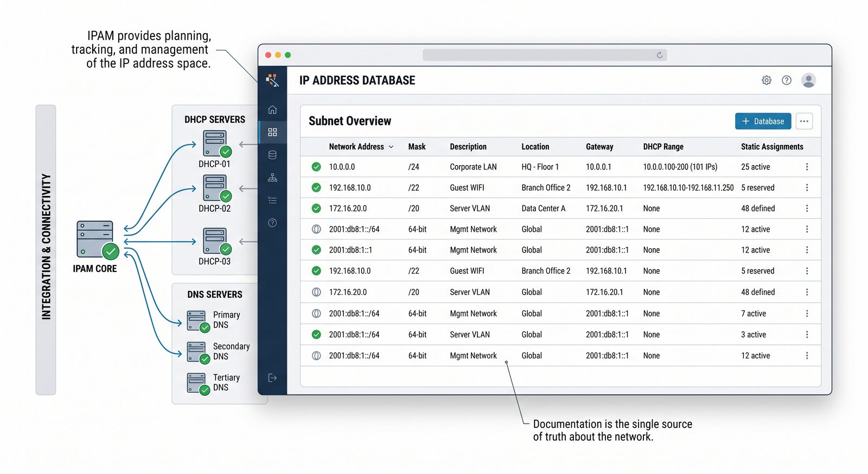Open the network topology icon in the sidebar
This screenshot has height=474, width=868.
(272, 178)
